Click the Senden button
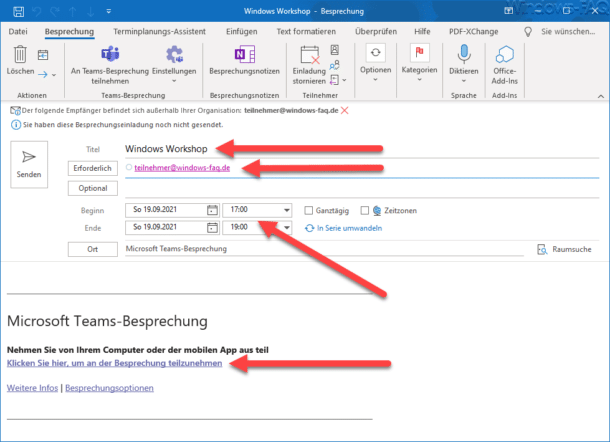 pos(29,165)
